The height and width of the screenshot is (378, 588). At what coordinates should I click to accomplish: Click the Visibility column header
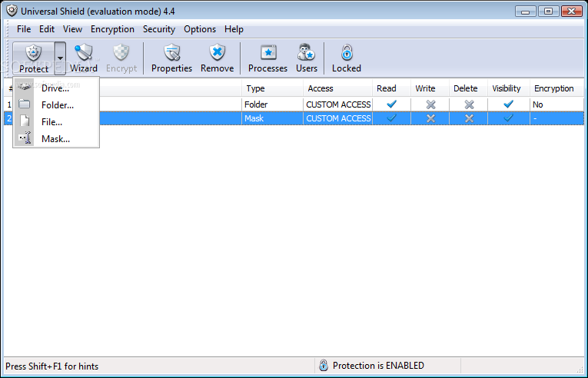(509, 88)
